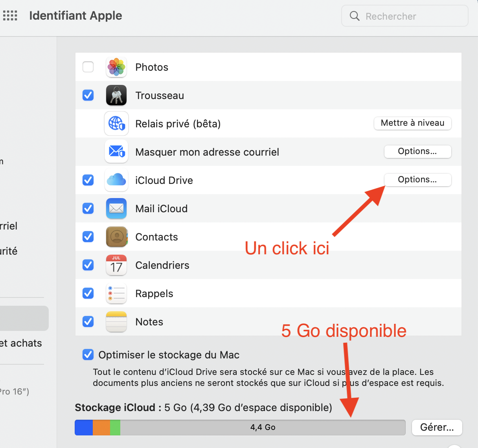Click the Relais privé globe icon
Screen dimensions: 478x448
pos(116,124)
